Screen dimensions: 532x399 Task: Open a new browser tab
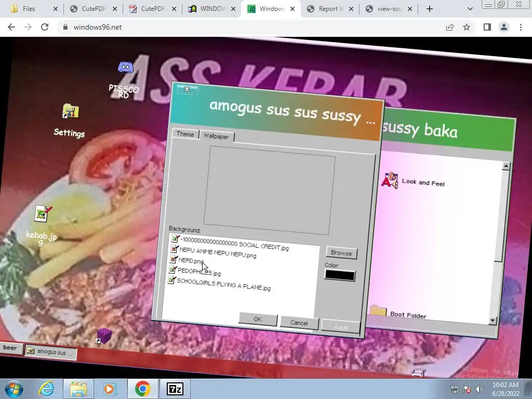point(430,9)
